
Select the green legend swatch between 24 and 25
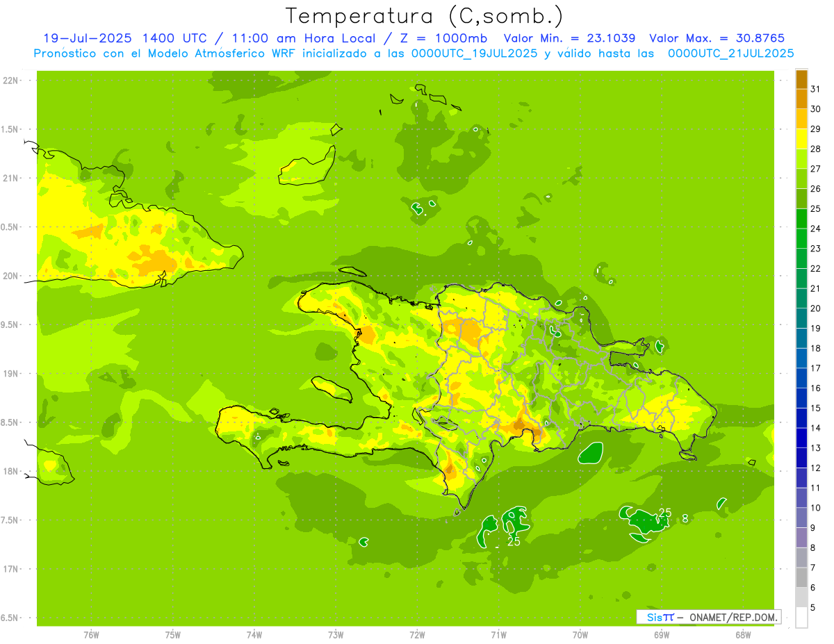click(x=801, y=219)
